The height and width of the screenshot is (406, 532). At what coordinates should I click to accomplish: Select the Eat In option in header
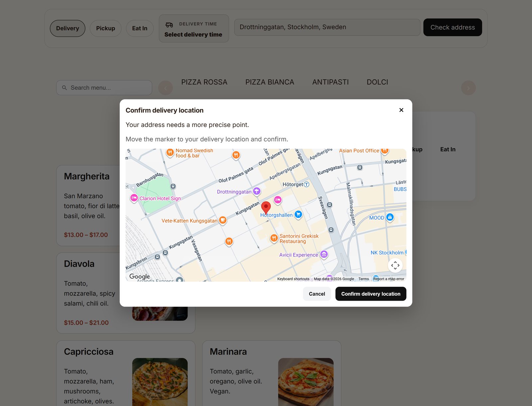140,28
